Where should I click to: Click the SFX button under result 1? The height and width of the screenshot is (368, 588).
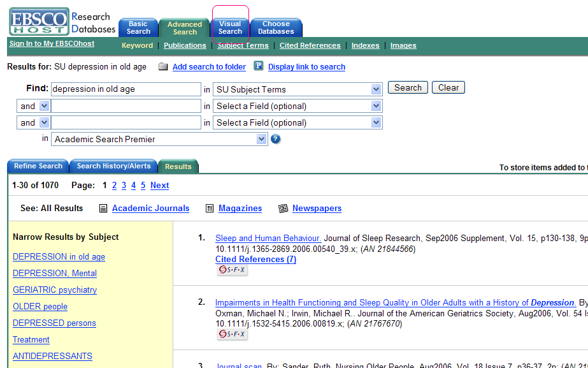pyautogui.click(x=232, y=270)
